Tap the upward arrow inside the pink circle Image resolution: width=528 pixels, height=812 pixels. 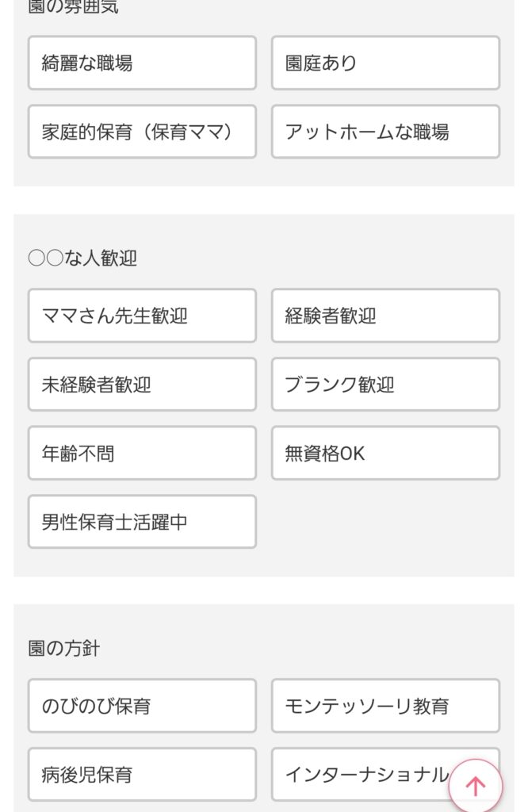pos(475,785)
